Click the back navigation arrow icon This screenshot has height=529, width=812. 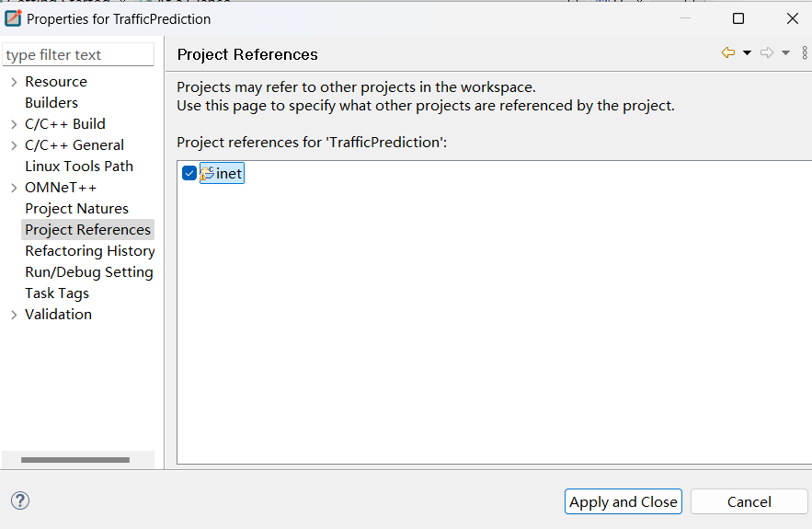tap(728, 53)
